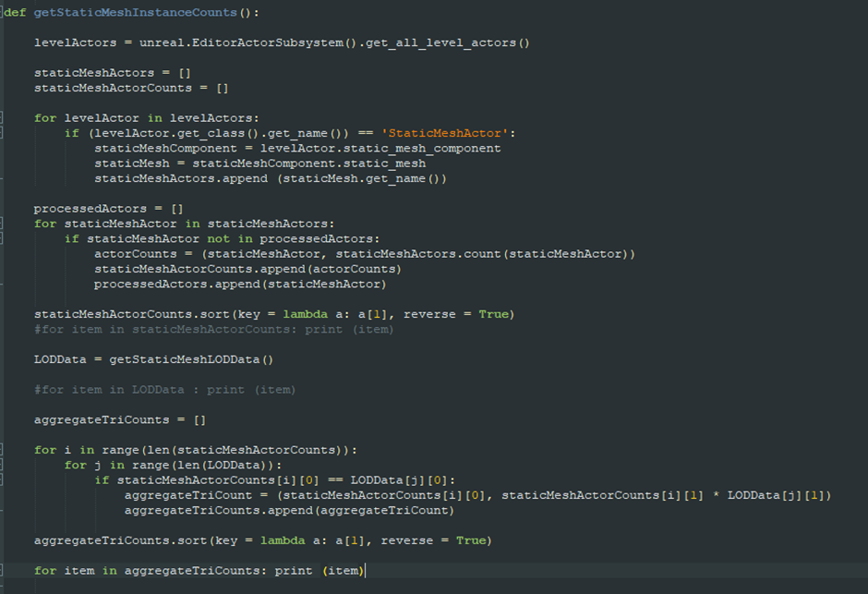Click range(len(LODData)) in the for j loop
Screen dimensions: 868x594
tap(202, 465)
